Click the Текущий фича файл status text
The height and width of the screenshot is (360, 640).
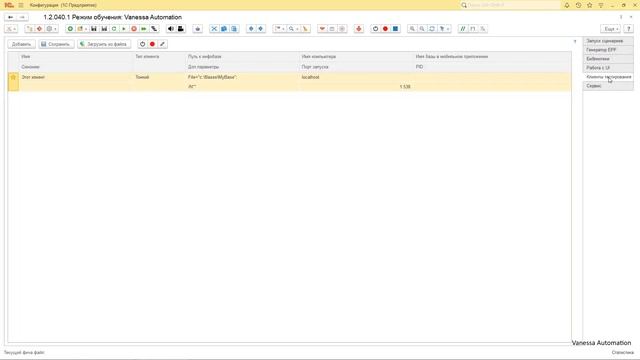[24, 352]
